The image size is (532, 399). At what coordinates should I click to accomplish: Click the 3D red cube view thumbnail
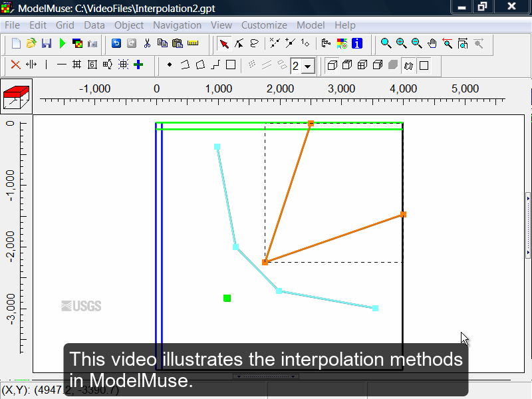point(17,96)
